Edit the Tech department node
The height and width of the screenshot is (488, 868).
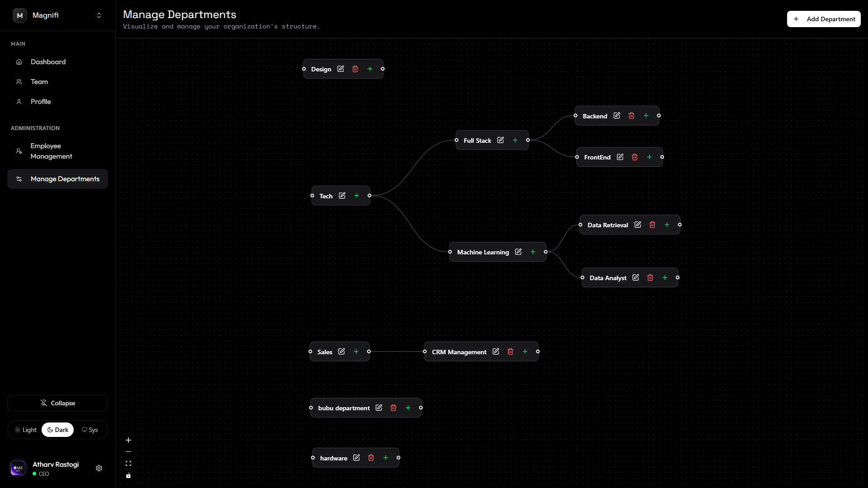tap(342, 195)
